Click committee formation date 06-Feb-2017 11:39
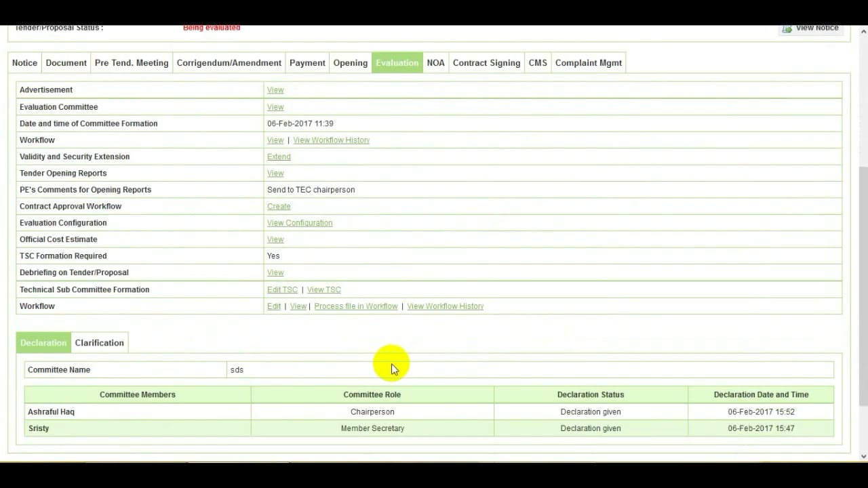Viewport: 868px width, 488px height. pyautogui.click(x=300, y=123)
